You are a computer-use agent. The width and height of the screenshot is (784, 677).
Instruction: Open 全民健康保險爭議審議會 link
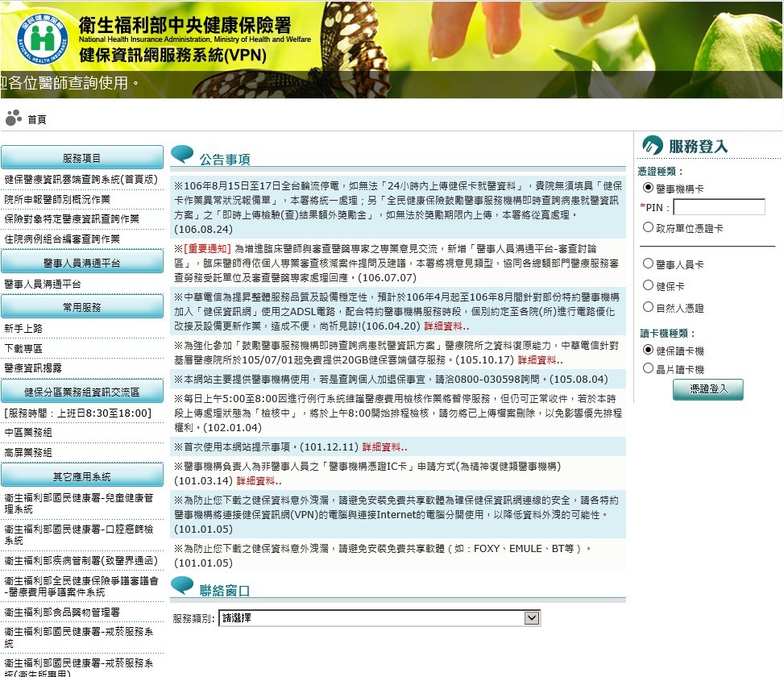tap(81, 586)
